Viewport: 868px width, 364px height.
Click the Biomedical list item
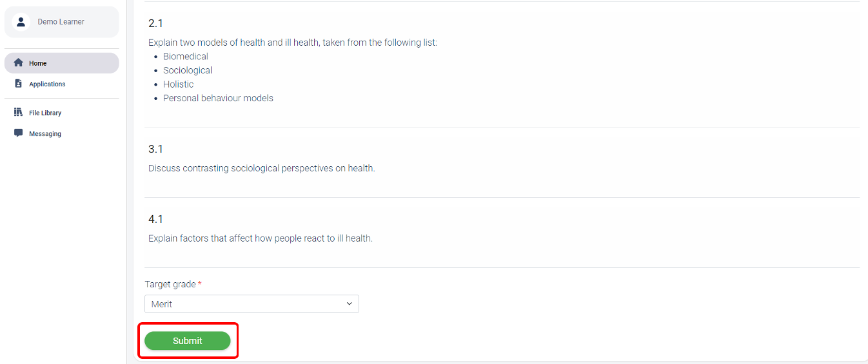point(186,57)
